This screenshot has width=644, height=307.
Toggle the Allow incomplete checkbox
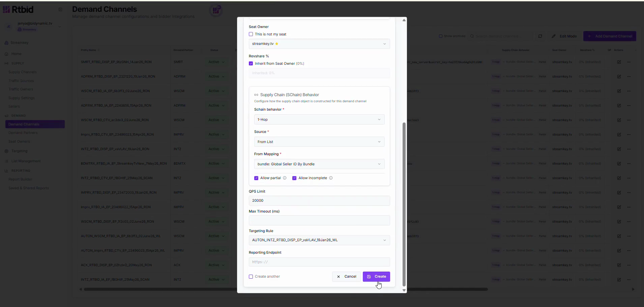coord(294,178)
